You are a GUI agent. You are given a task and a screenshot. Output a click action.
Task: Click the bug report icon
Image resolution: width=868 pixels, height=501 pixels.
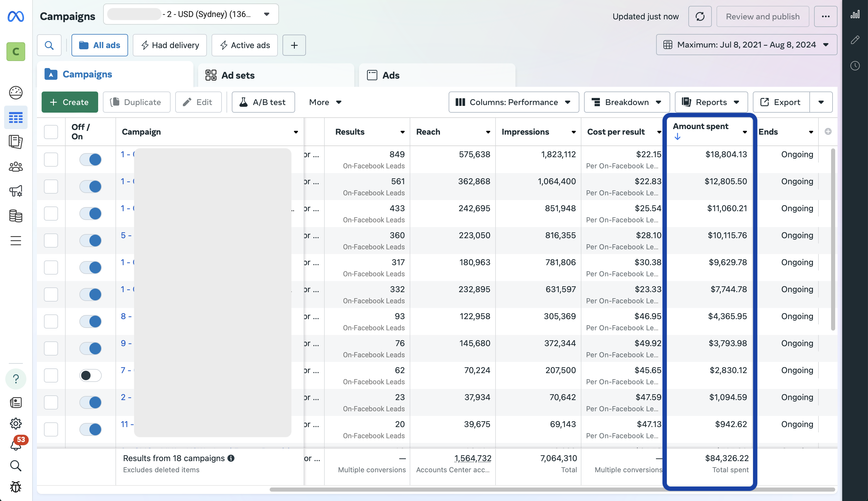[16, 487]
